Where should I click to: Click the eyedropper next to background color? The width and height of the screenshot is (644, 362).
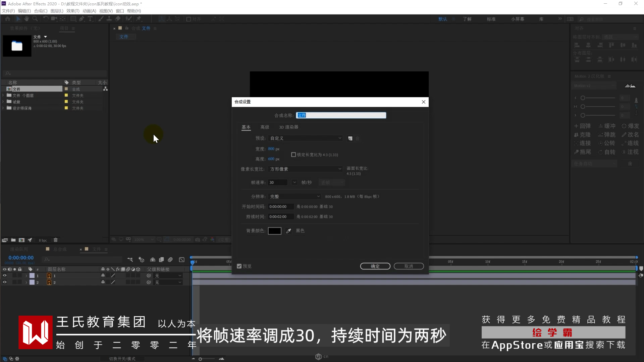[288, 231]
